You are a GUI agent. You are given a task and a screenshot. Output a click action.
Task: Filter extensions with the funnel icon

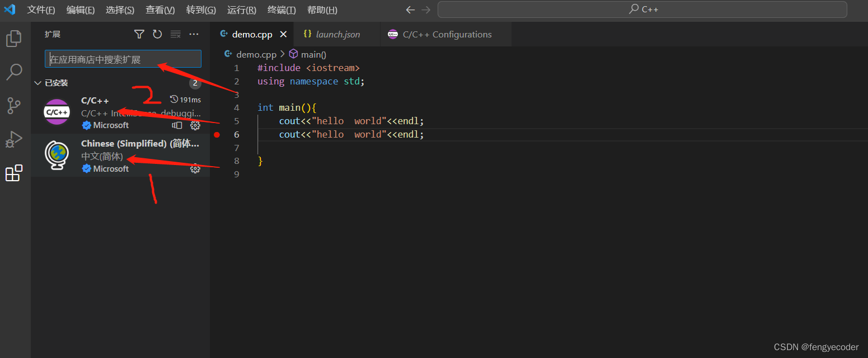pyautogui.click(x=139, y=34)
